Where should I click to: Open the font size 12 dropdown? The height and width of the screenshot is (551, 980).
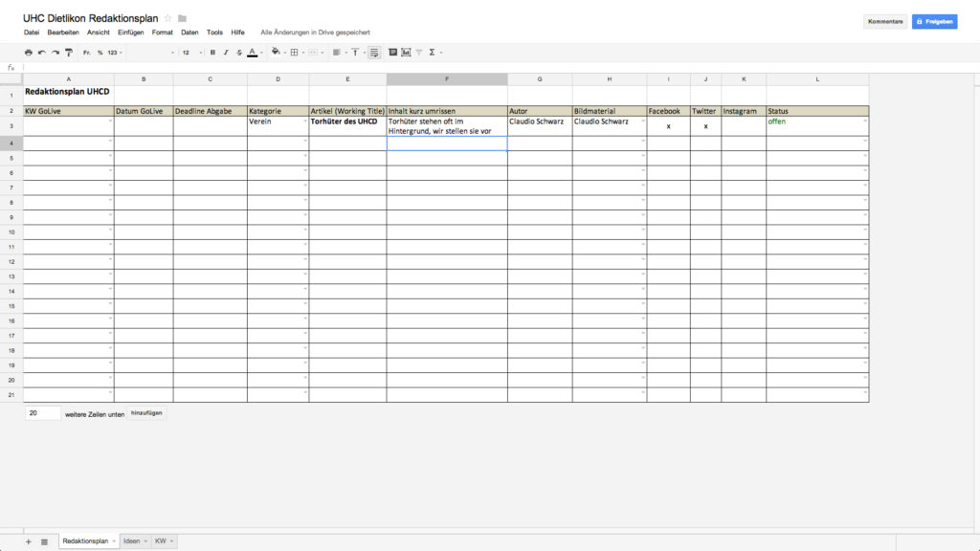click(189, 53)
